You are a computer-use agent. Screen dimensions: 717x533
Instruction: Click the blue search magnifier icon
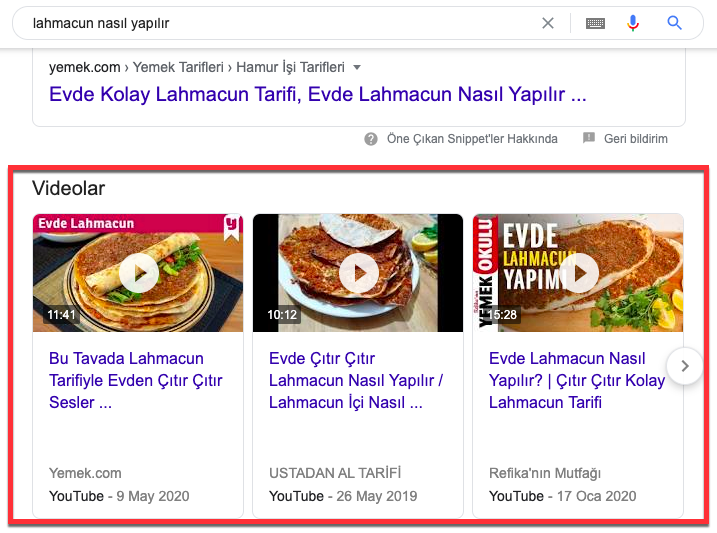pos(674,23)
